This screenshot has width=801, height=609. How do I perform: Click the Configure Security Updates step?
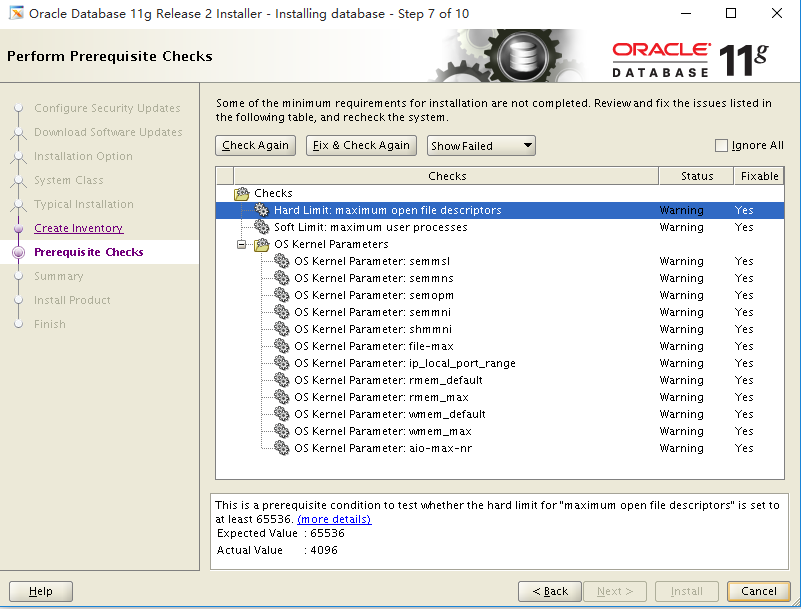coord(107,108)
